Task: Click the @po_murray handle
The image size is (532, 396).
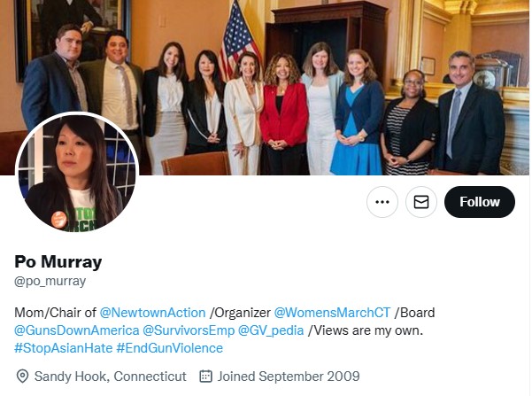Action: [50, 281]
